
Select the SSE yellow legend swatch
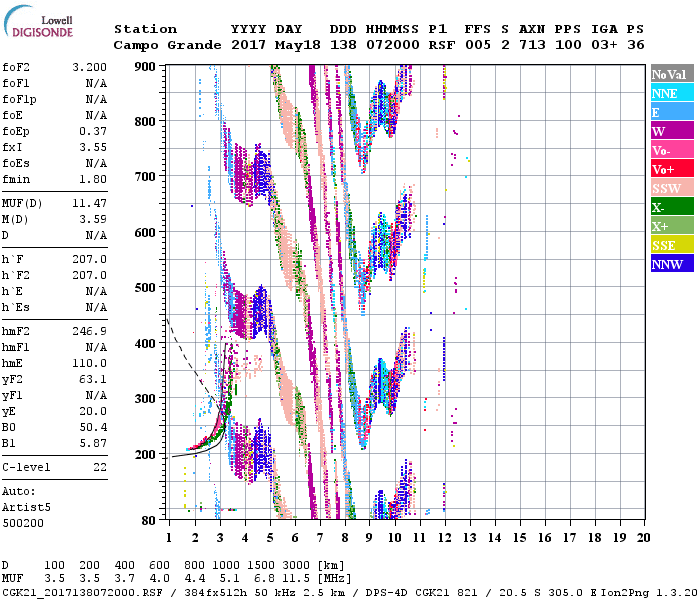(672, 245)
